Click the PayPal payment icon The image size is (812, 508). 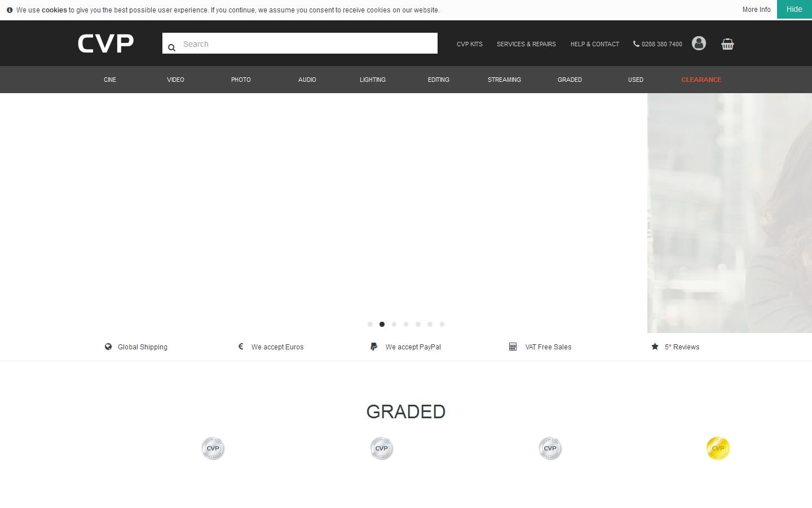pyautogui.click(x=374, y=347)
